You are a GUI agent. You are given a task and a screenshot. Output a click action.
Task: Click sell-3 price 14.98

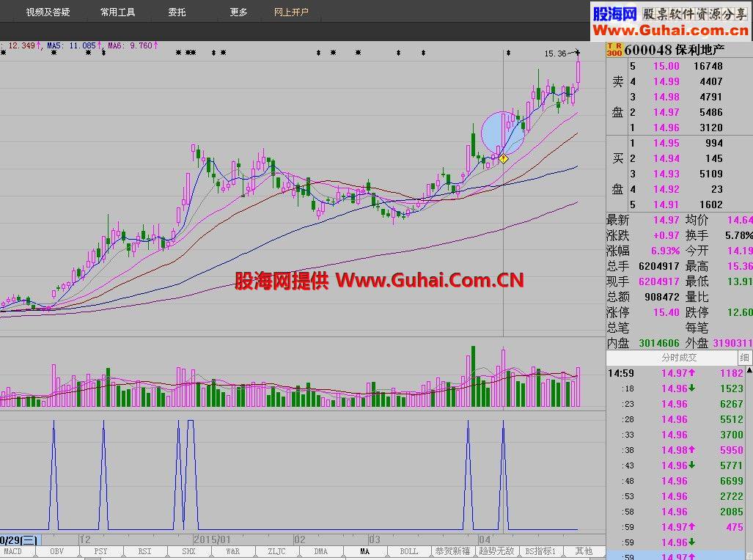[x=666, y=97]
